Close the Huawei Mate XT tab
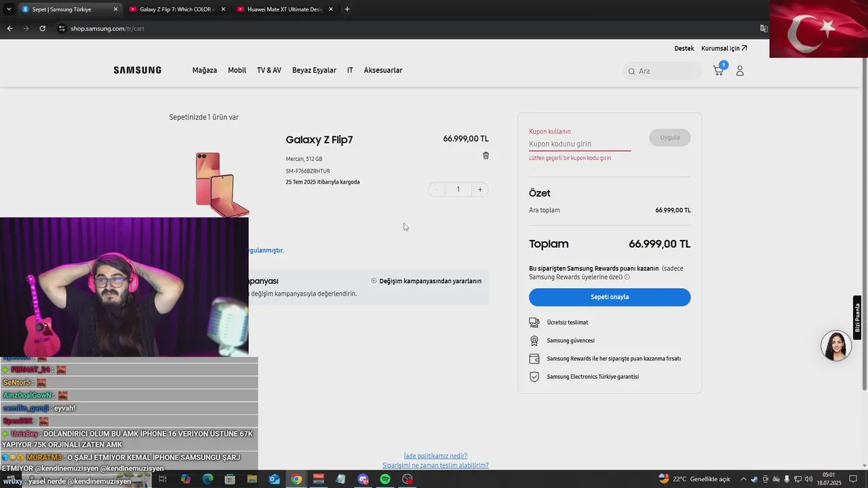The image size is (868, 488). pos(332,9)
